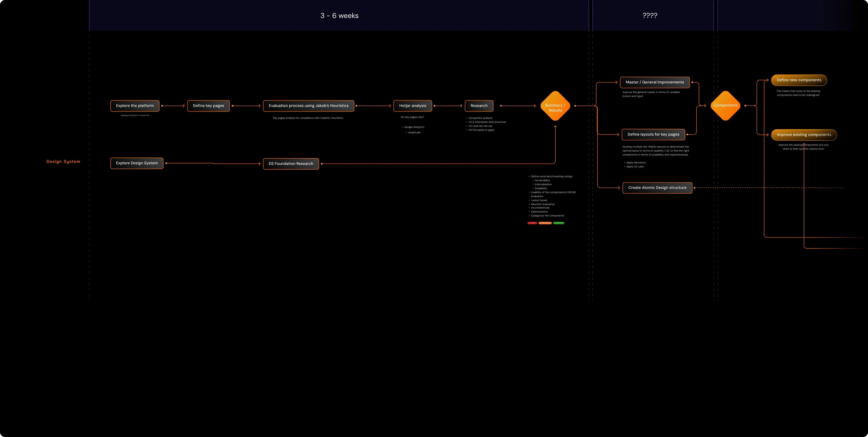Select Master / General improvements node
The image size is (868, 437).
[655, 82]
